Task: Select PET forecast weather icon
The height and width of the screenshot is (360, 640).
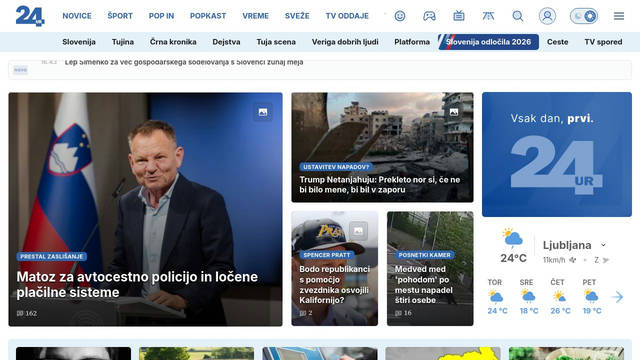Action: [591, 296]
